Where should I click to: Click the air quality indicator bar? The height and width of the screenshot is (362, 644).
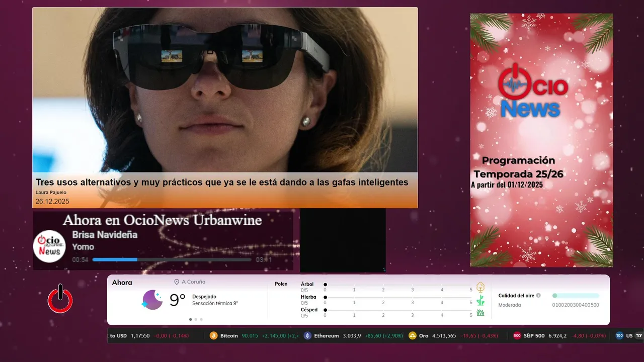click(576, 296)
